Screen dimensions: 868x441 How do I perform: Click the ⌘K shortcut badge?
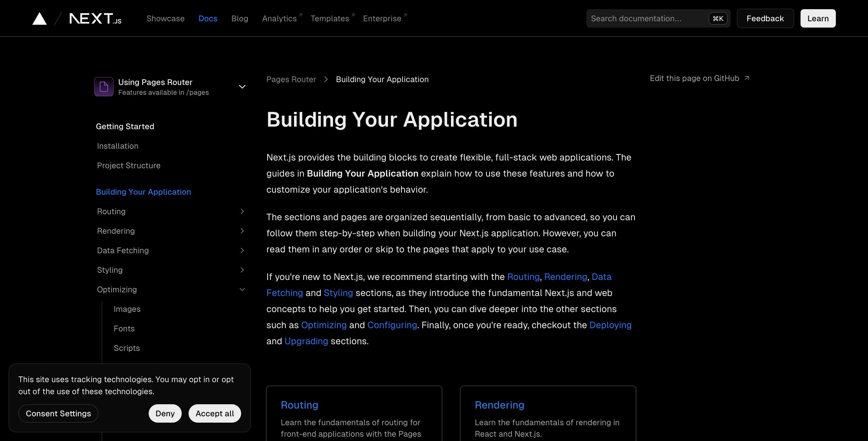[x=718, y=19]
